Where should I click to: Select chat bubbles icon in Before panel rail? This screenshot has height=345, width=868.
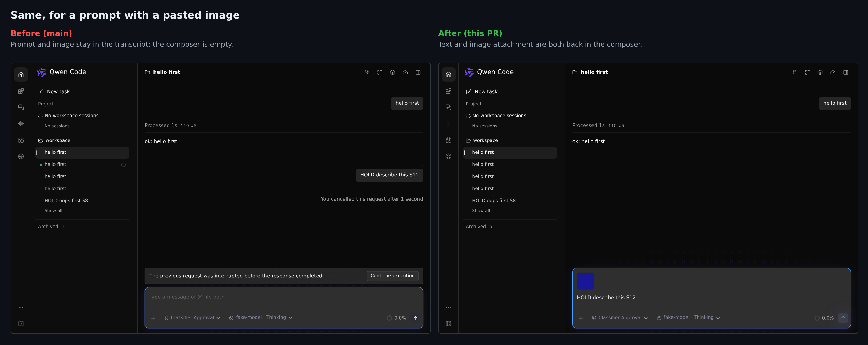(x=21, y=107)
